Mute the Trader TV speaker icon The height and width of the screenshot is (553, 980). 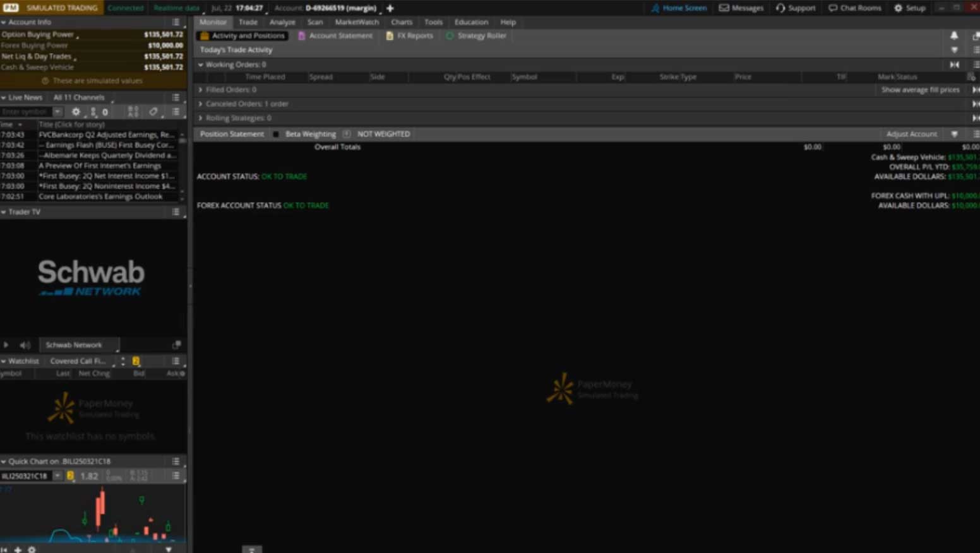click(25, 345)
